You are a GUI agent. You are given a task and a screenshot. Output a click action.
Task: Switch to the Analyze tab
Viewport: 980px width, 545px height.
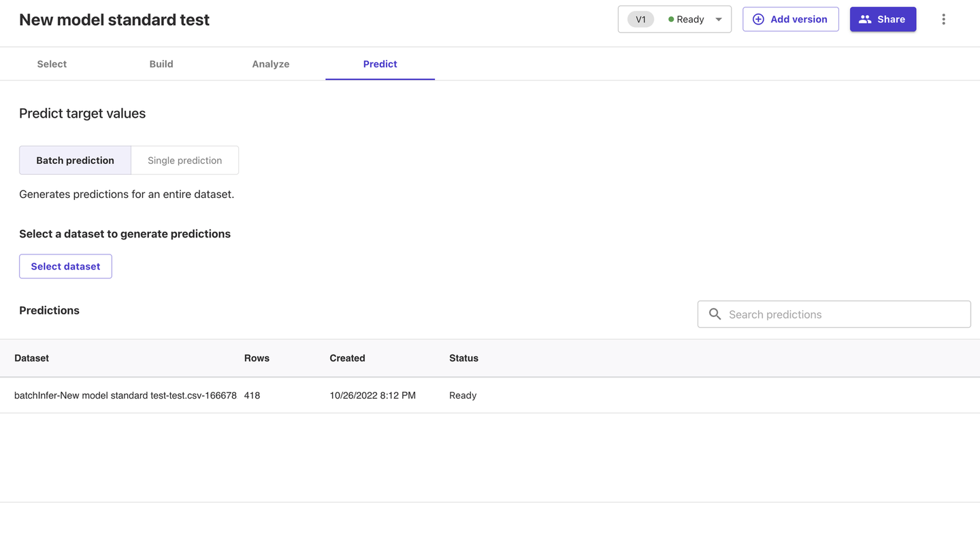(271, 64)
